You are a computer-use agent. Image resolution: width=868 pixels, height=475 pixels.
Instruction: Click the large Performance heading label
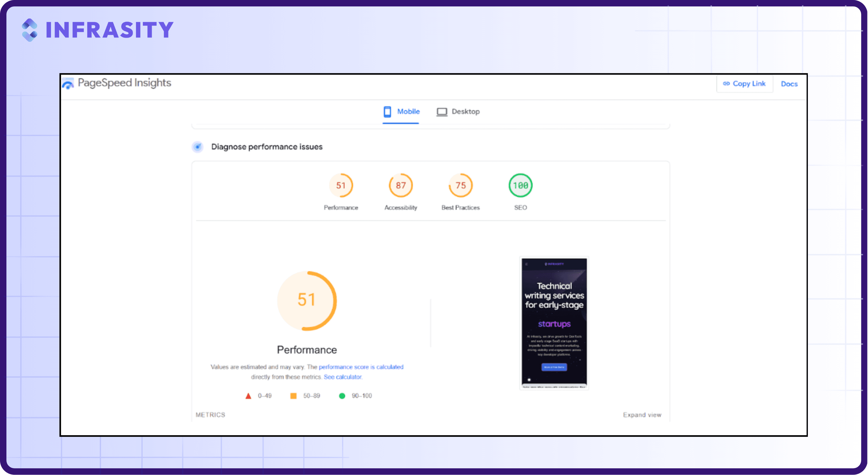click(x=307, y=350)
